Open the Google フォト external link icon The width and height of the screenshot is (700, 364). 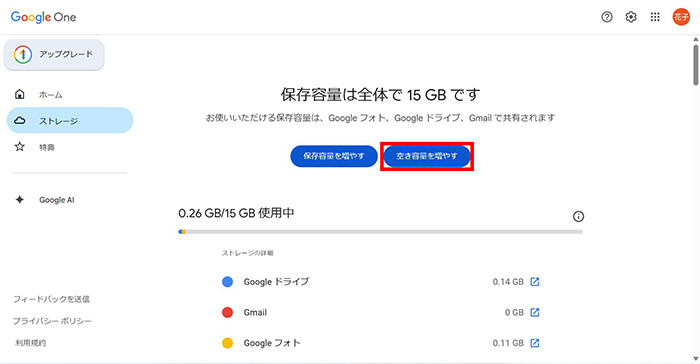point(535,343)
